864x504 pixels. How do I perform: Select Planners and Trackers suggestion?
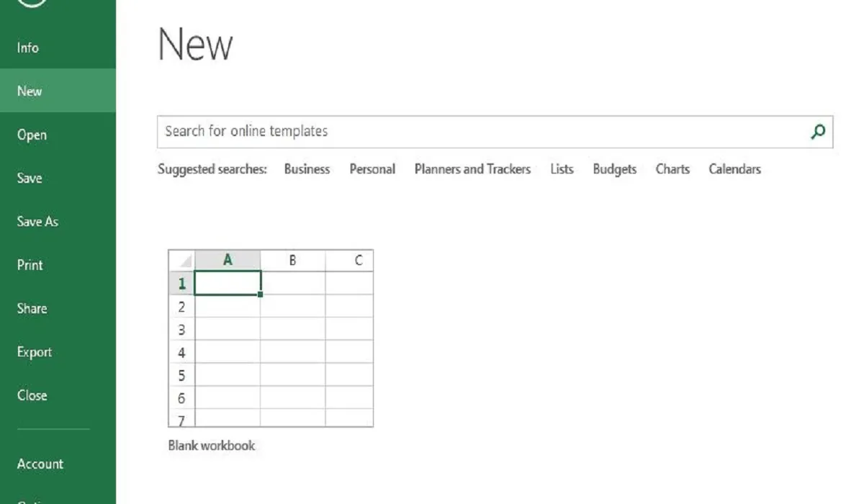(x=472, y=169)
